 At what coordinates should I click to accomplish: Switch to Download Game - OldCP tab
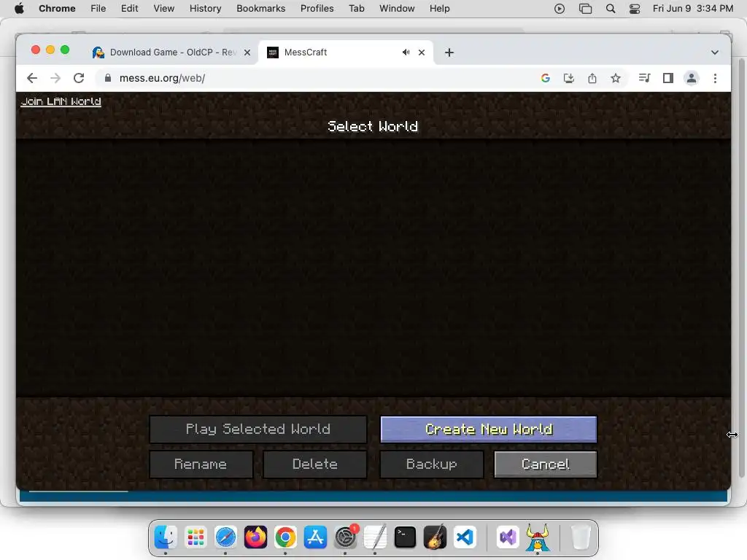click(171, 52)
